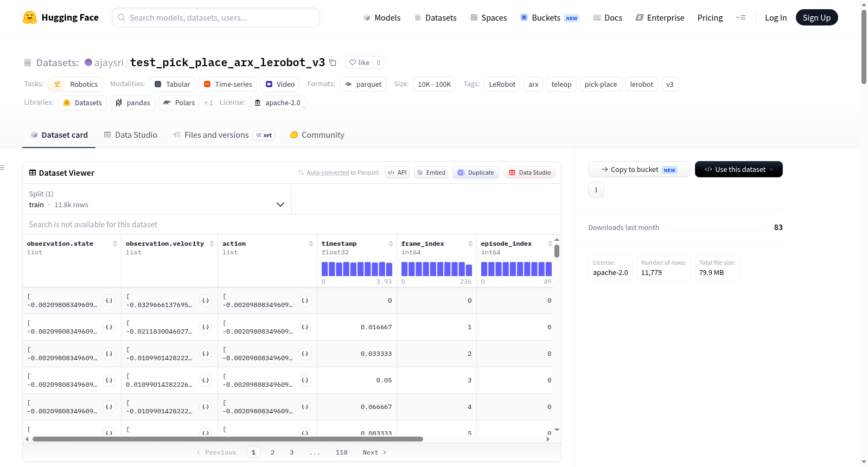This screenshot has height=467, width=868.
Task: Sort by action column
Action: pos(311,244)
